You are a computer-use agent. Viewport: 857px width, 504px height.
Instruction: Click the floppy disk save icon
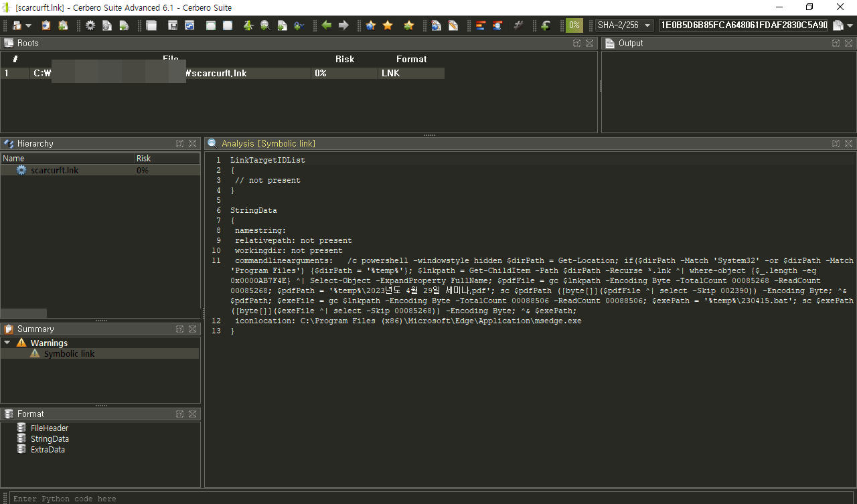click(x=173, y=25)
